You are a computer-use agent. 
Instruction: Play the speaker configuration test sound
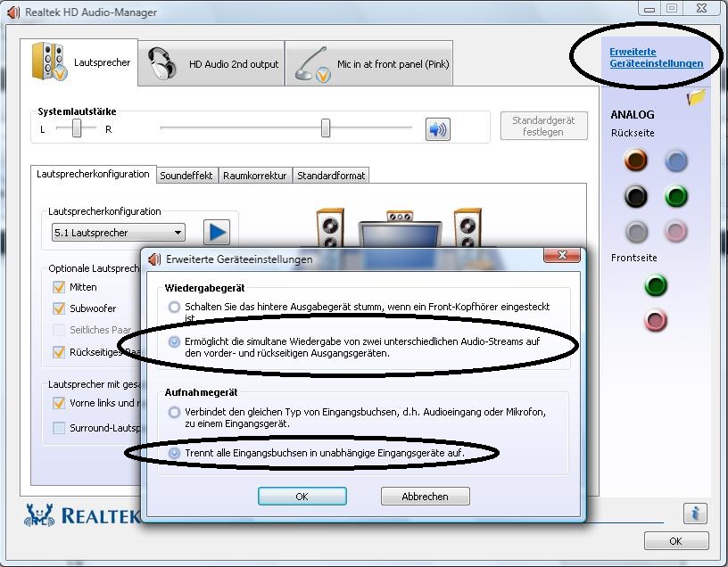click(x=217, y=232)
